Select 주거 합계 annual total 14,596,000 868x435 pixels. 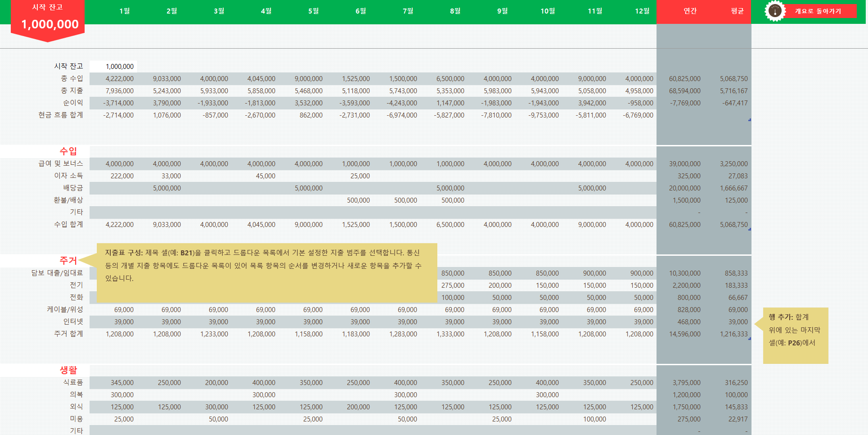[685, 334]
